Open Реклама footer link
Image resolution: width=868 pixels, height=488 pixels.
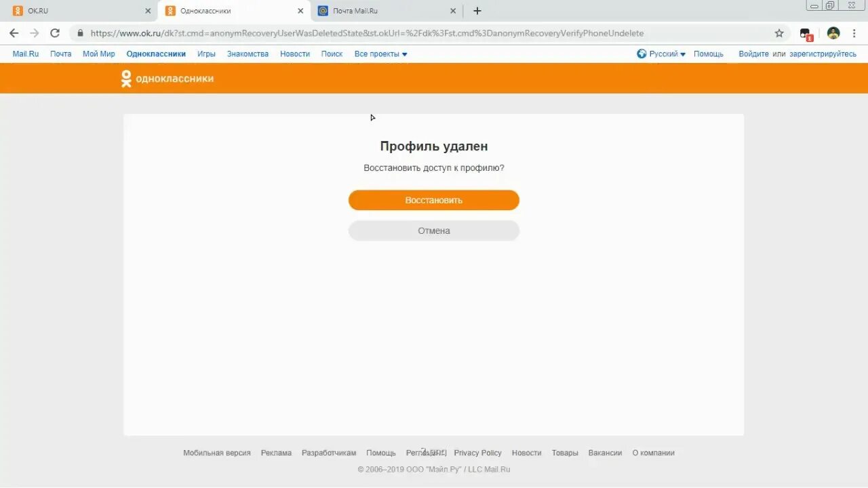(x=276, y=453)
